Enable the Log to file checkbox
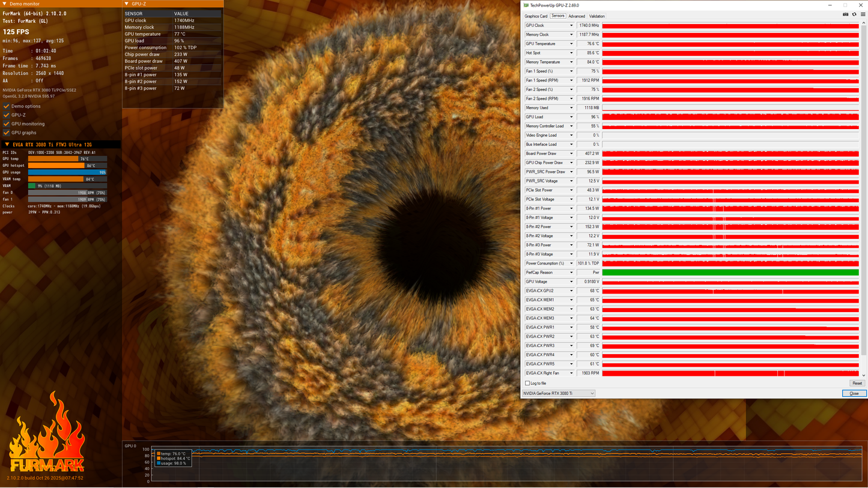868x488 pixels. tap(527, 383)
